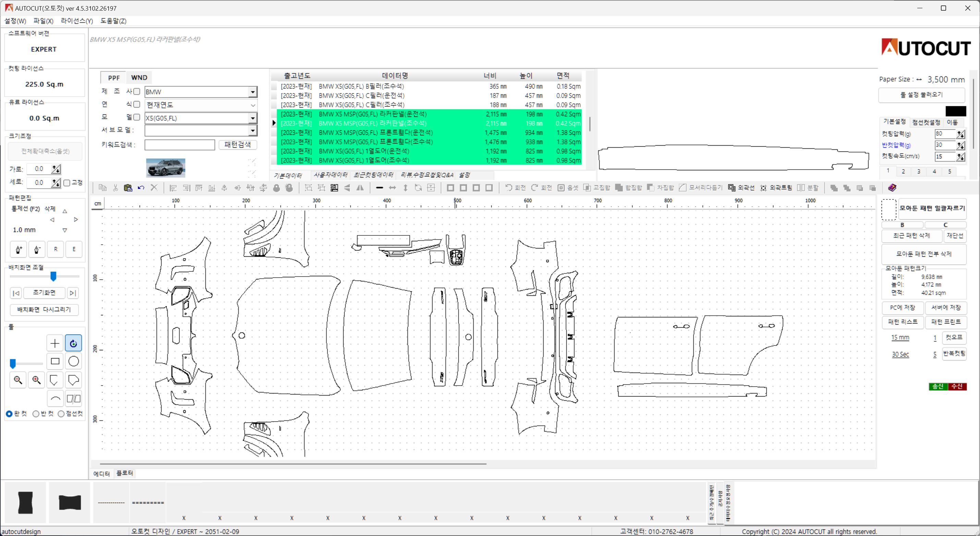The width and height of the screenshot is (980, 536).
Task: Select the rectangle shape tool
Action: pos(55,361)
